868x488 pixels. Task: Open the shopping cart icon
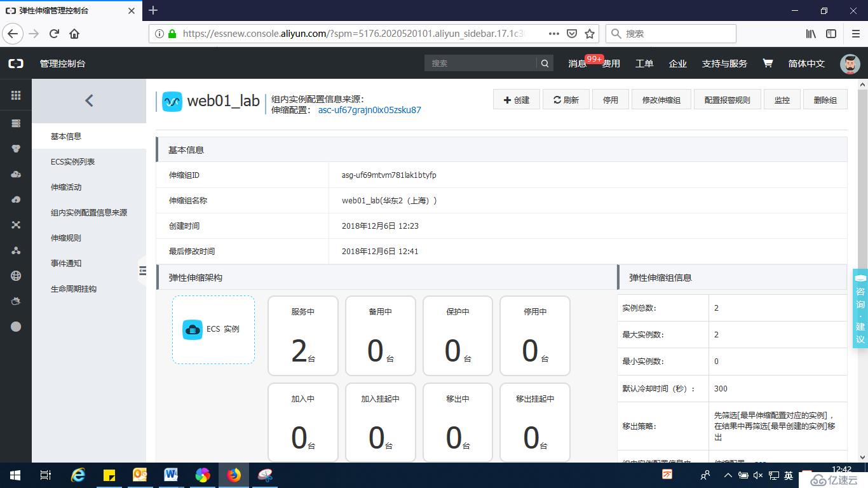[768, 64]
